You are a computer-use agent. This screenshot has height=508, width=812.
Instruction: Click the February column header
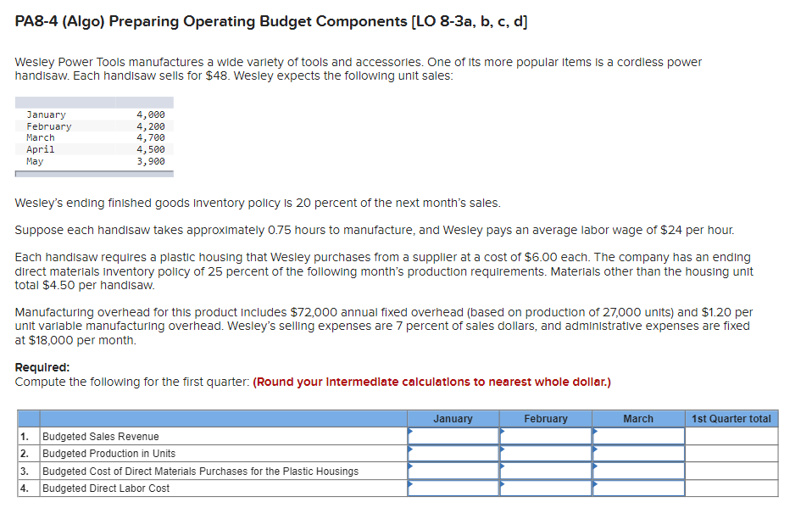click(547, 418)
